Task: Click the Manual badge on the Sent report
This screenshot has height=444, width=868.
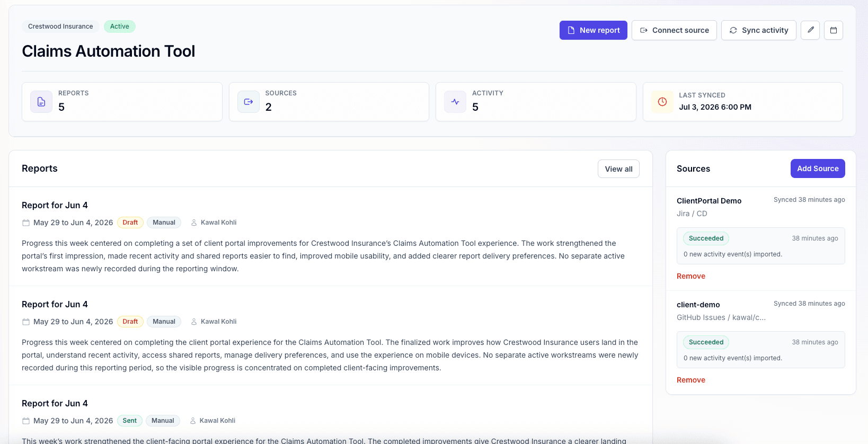Action: tap(163, 421)
